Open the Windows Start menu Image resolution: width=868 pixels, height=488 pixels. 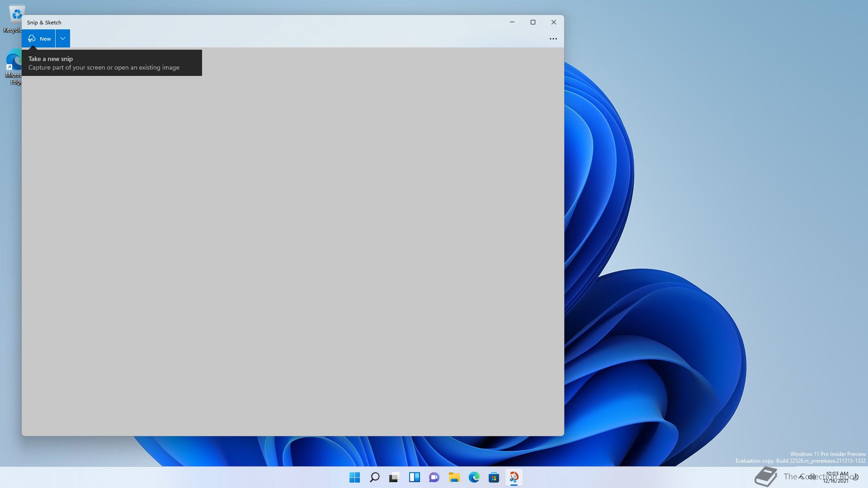click(355, 477)
